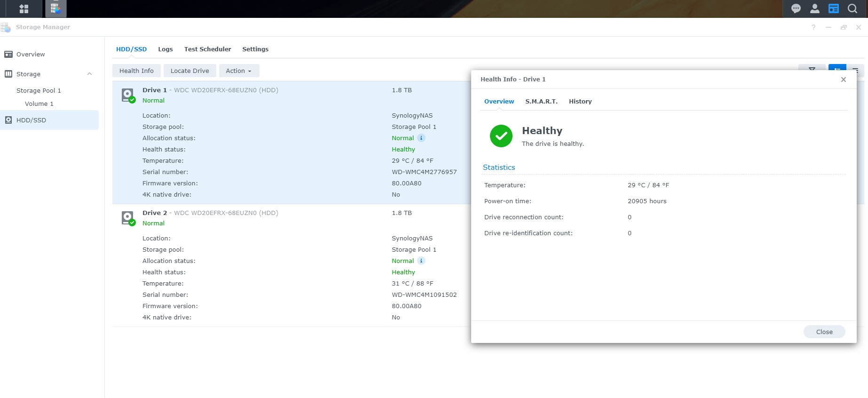Click the Drive 2 disk icon
The image size is (868, 398).
(x=128, y=218)
